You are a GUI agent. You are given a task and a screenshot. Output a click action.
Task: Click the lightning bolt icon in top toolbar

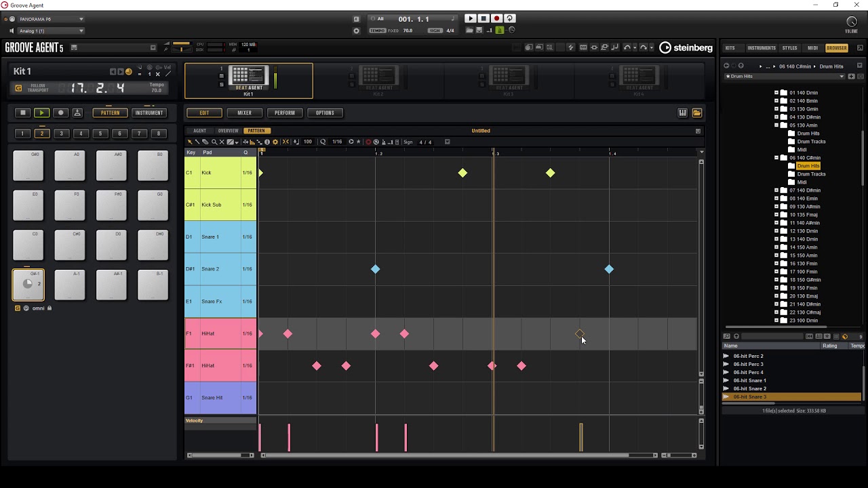[570, 47]
